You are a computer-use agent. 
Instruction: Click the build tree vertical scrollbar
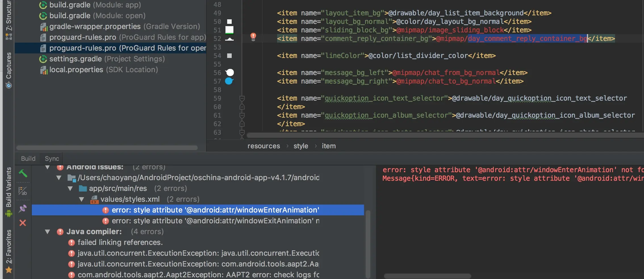click(368, 244)
